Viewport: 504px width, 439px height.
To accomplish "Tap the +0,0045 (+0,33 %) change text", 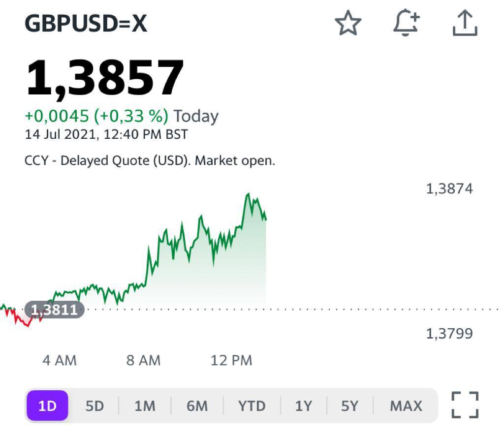I will tap(96, 116).
